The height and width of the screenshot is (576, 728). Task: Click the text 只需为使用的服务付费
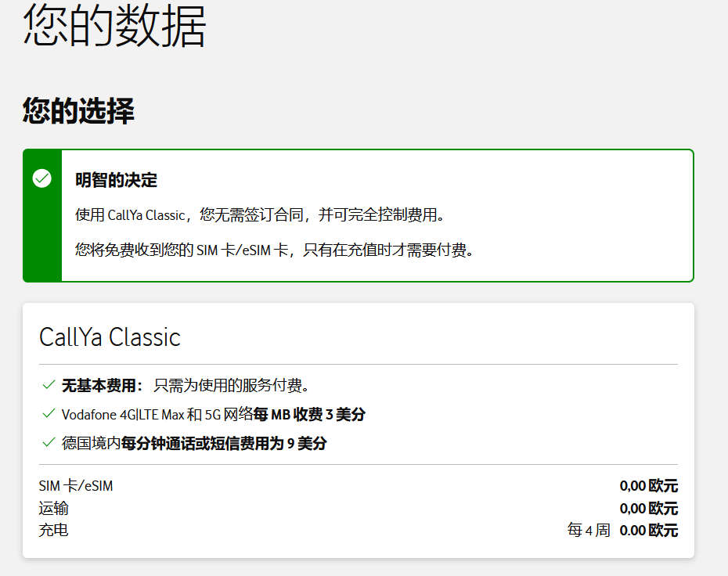coord(231,385)
